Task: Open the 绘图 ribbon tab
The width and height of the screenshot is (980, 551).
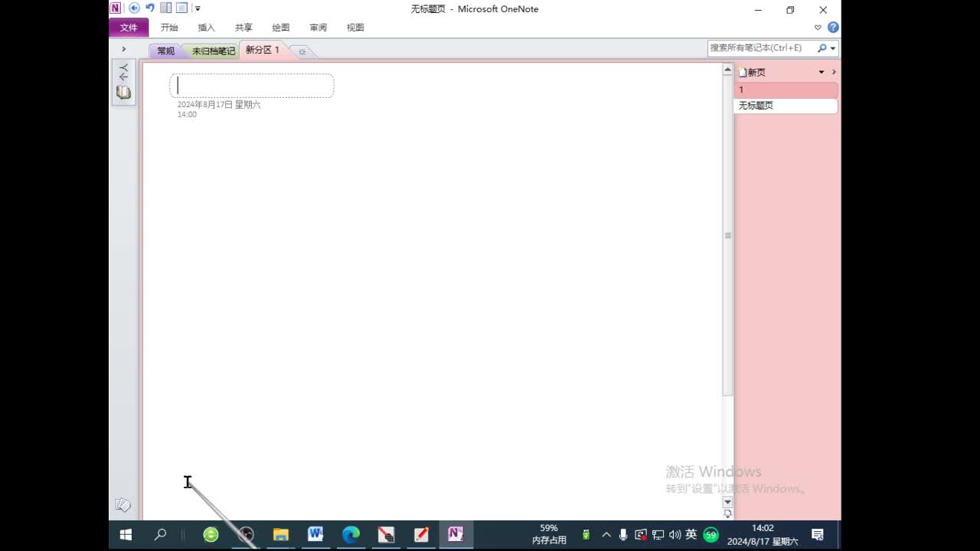Action: (281, 28)
